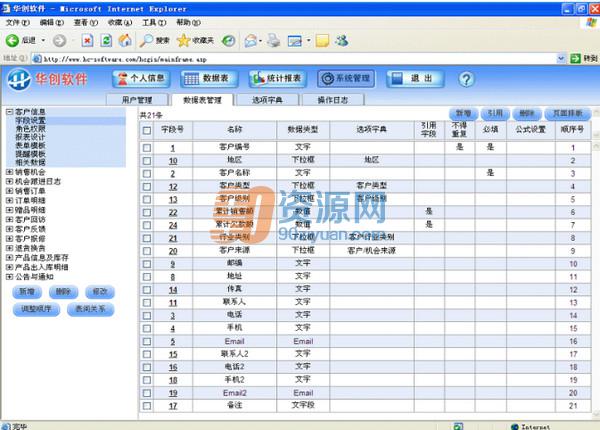Viewport: 600px width, 430px height.
Task: Click the Mail envelope icon
Action: pyautogui.click(x=251, y=40)
